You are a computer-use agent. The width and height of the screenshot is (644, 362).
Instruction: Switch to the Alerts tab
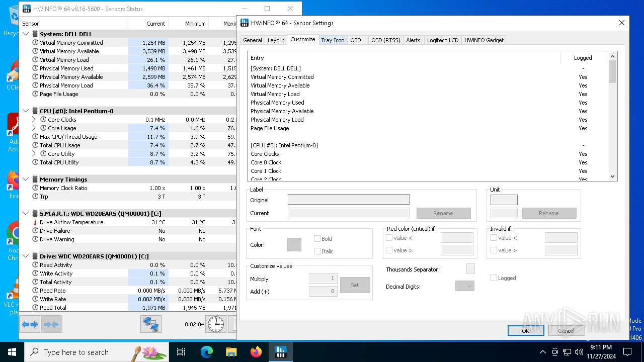pyautogui.click(x=413, y=40)
